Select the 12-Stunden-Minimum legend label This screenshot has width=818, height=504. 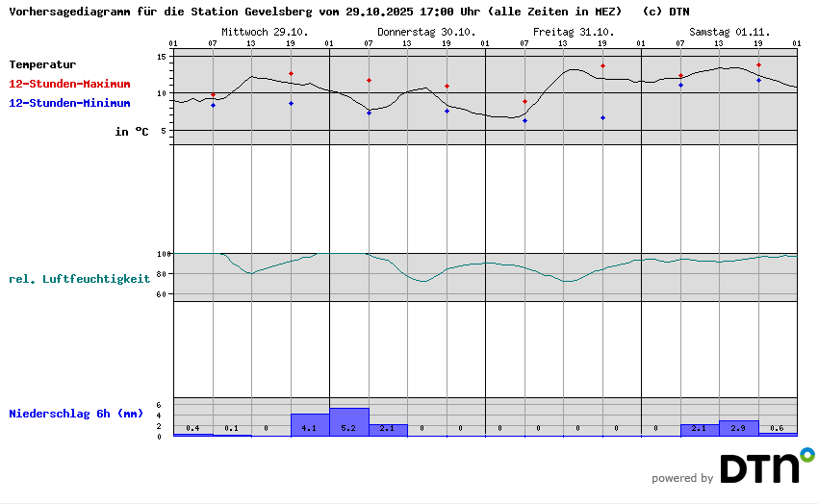(69, 103)
